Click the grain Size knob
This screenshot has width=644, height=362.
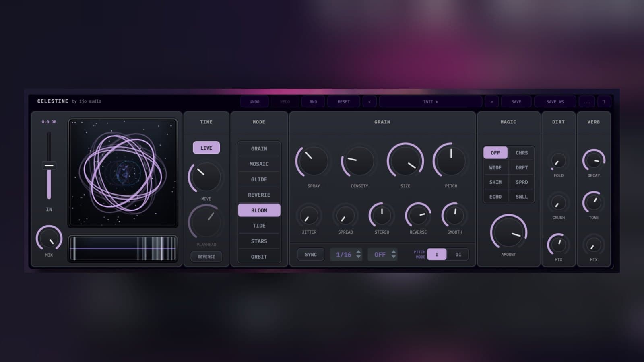pyautogui.click(x=405, y=161)
